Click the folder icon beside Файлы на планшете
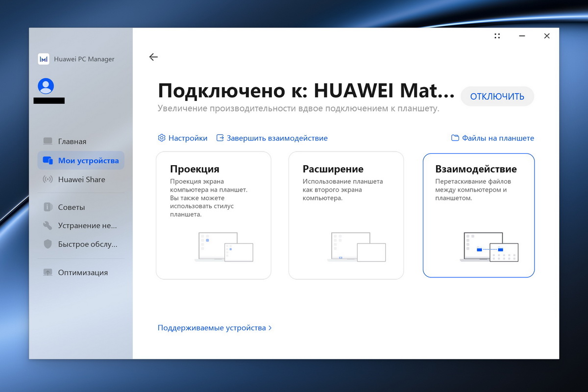 pyautogui.click(x=455, y=138)
